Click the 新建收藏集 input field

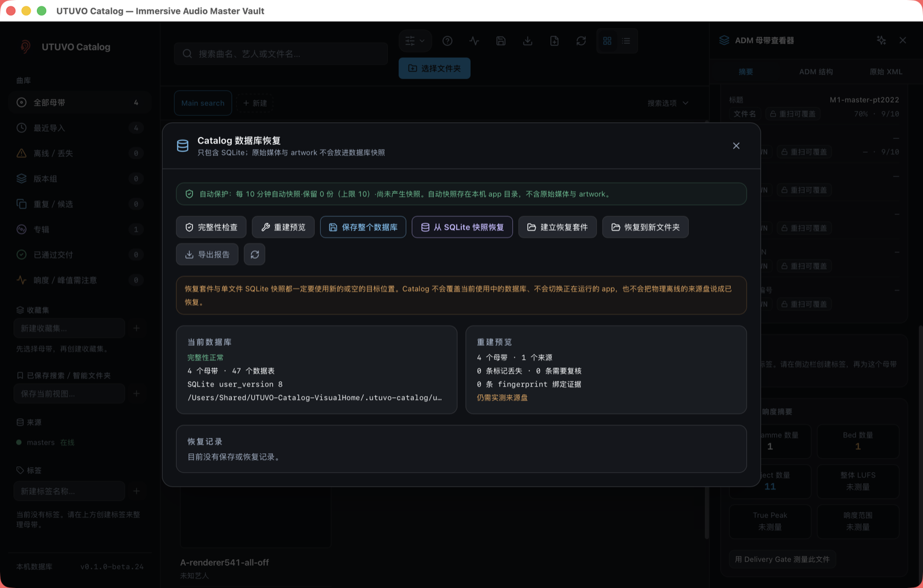pos(69,328)
